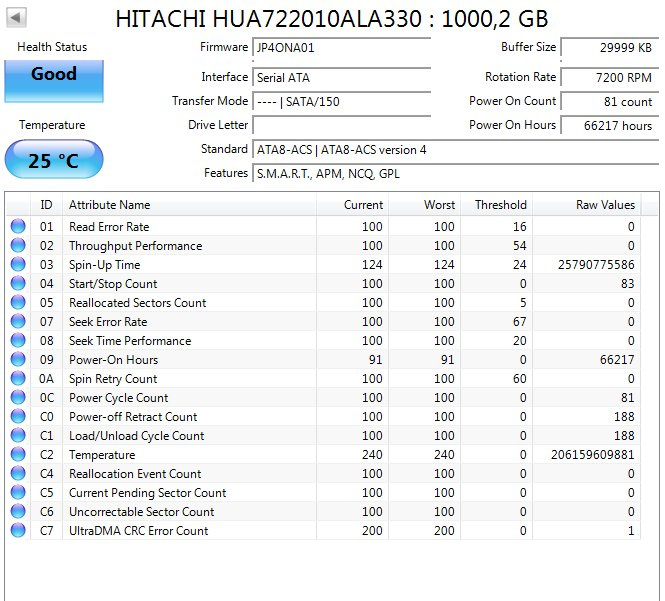
Task: Select the UltraDMA CRC Error Count row name
Action: pyautogui.click(x=138, y=531)
